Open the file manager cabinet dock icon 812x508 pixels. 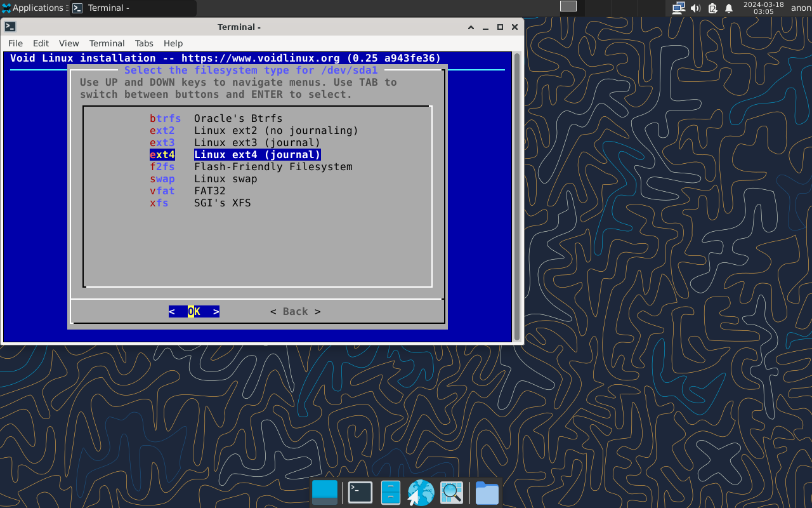coord(391,493)
